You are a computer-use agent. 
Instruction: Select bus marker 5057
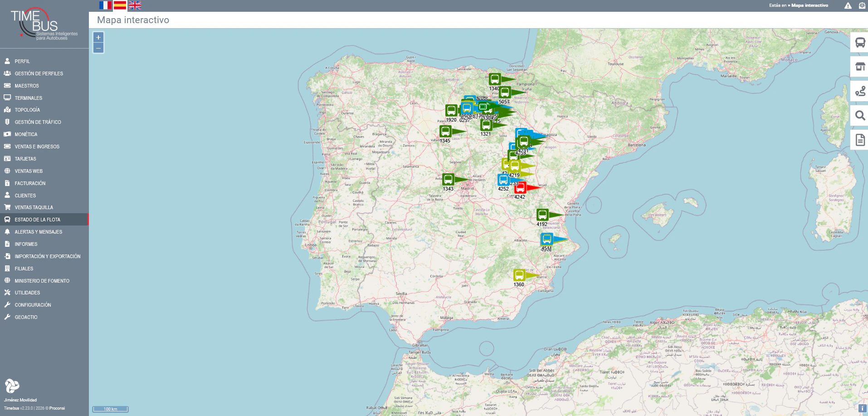point(505,92)
